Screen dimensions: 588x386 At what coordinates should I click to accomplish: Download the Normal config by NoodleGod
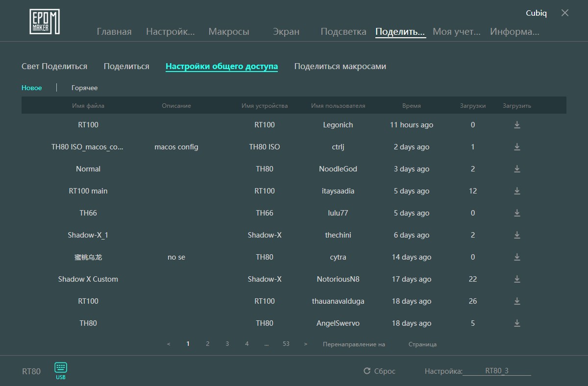click(x=517, y=169)
